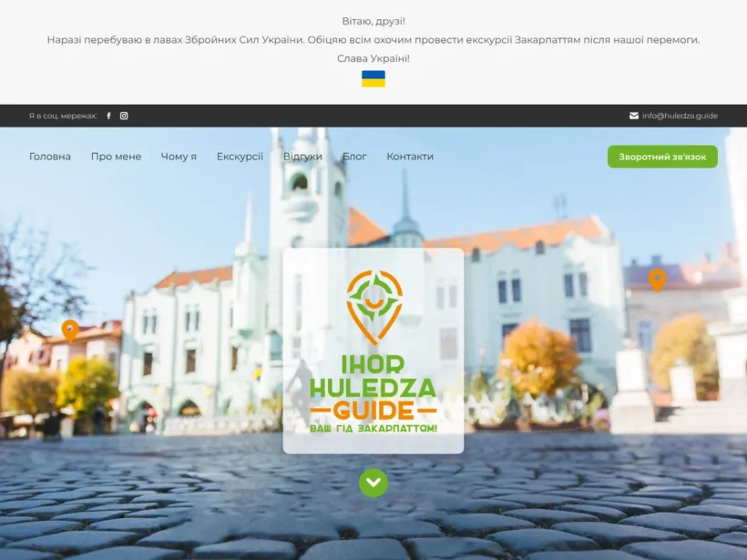Screen dimensions: 747x560
Task: Click the envelope mail icon
Action: tap(634, 116)
